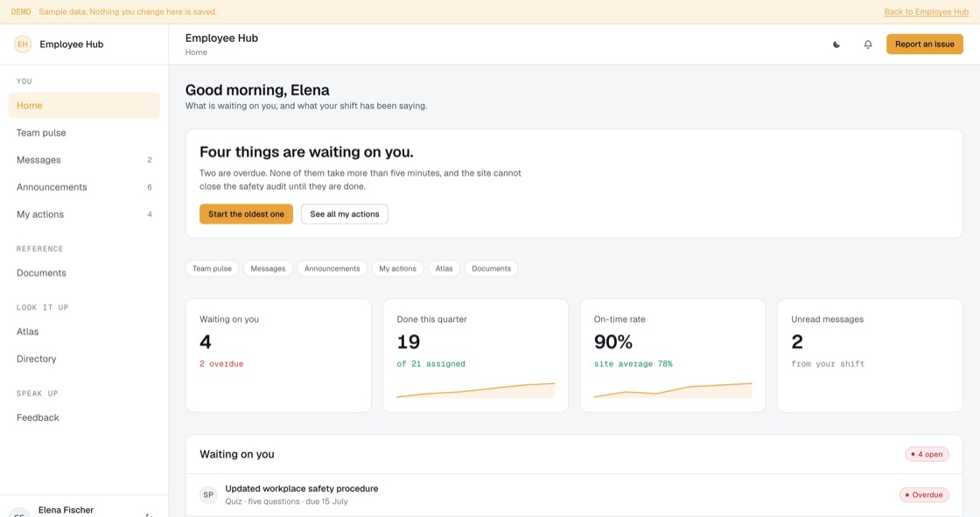
Task: Click the Atlas shortcut chip
Action: (444, 269)
